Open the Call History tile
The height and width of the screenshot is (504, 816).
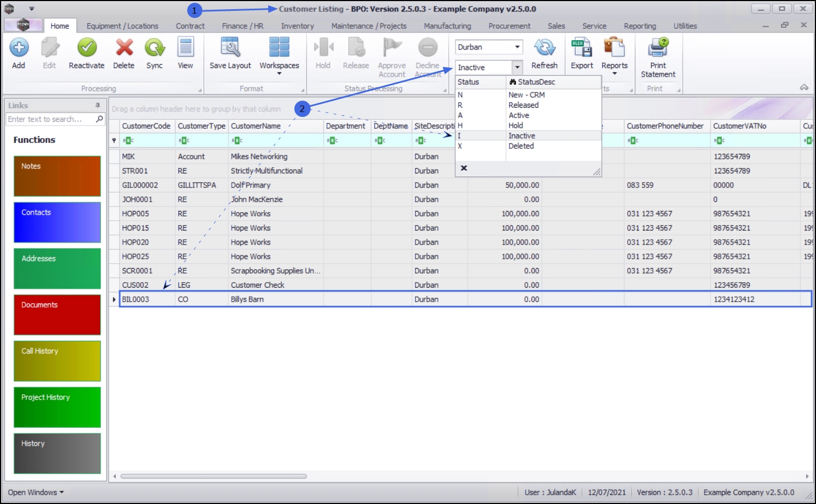coord(57,361)
